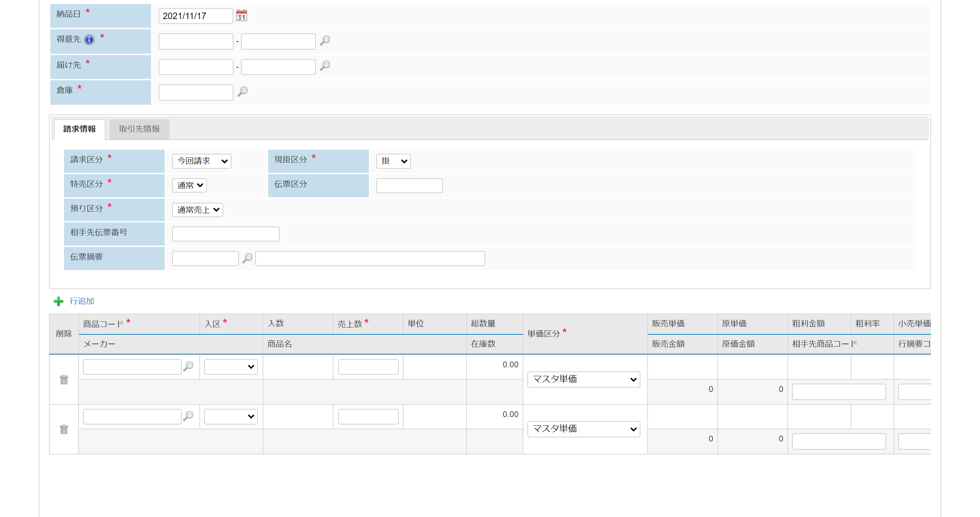Open the 現掛区分 dropdown showing 掛

(393, 161)
